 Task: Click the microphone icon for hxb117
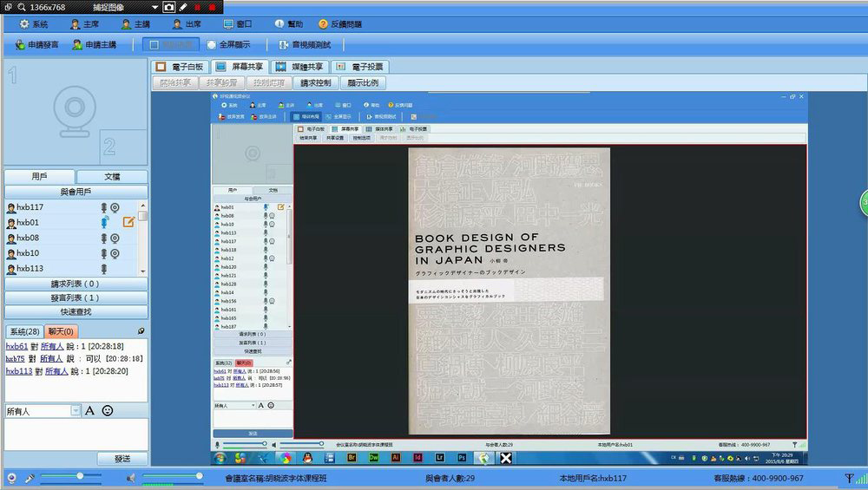click(x=103, y=208)
